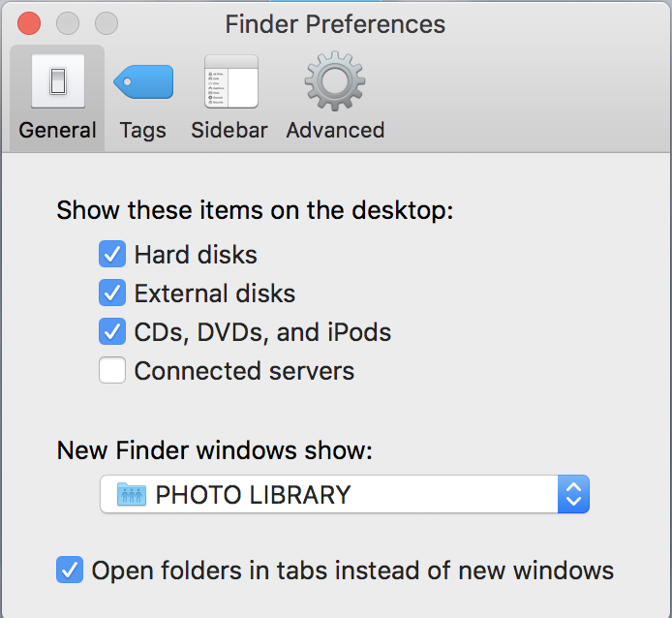The height and width of the screenshot is (618, 672).
Task: Go to the Advanced tab label
Action: pyautogui.click(x=335, y=131)
